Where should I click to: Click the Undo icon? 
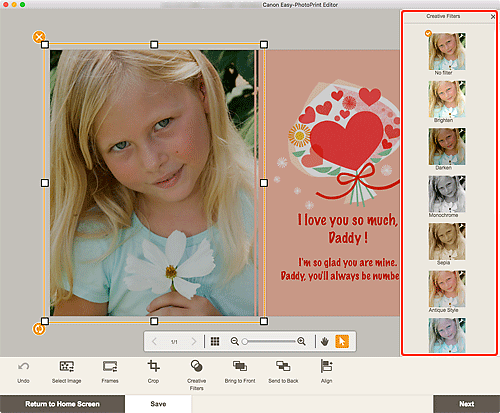[23, 367]
